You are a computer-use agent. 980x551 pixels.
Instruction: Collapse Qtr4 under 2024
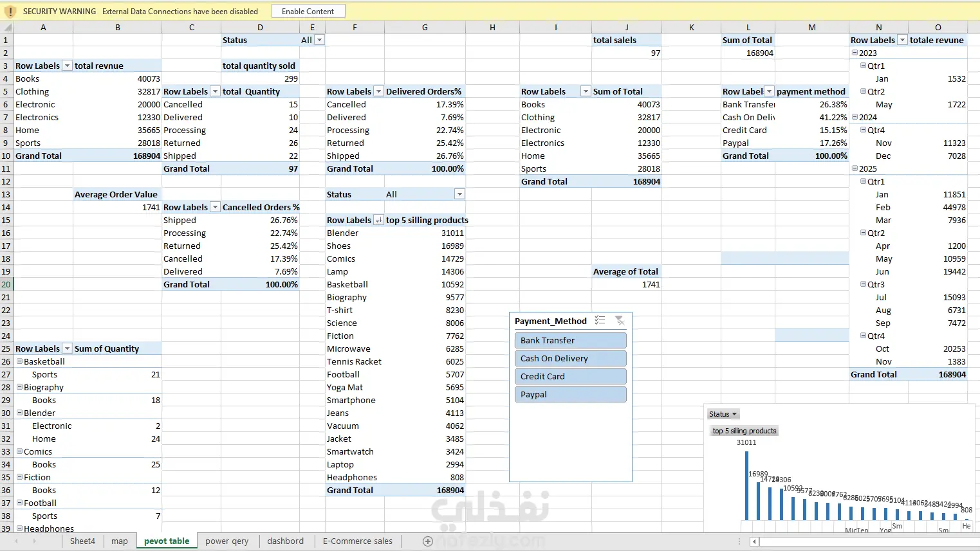tap(863, 130)
